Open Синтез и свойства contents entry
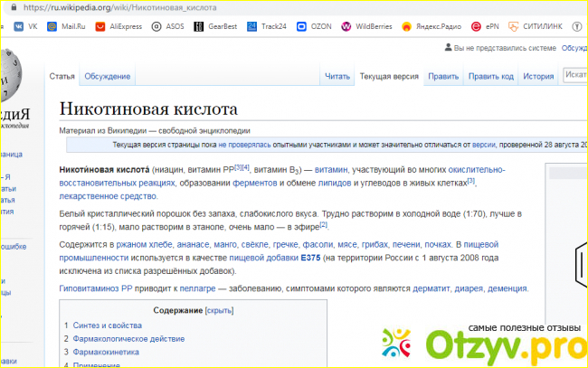Image resolution: width=588 pixels, height=368 pixels. (x=108, y=325)
